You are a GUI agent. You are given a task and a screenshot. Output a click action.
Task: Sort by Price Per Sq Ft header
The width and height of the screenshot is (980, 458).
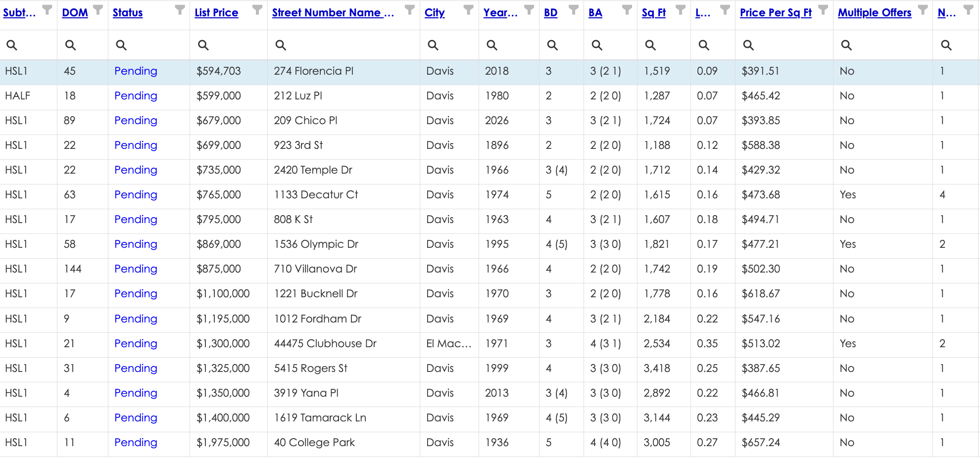(x=776, y=13)
